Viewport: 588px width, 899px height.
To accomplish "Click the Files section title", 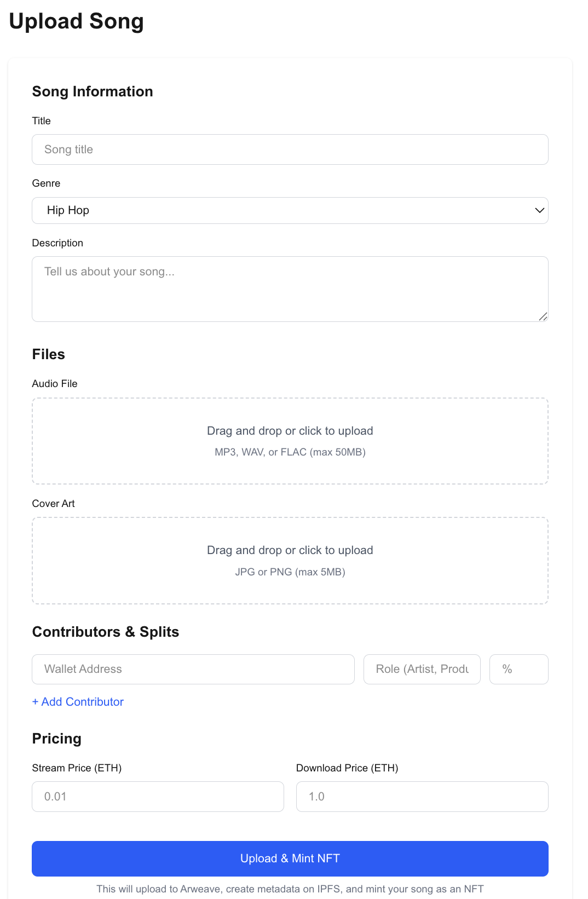I will 49,354.
